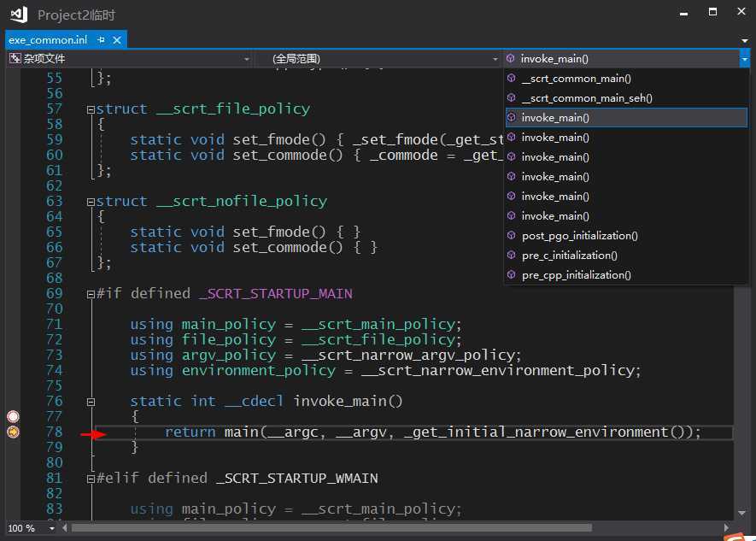
Task: Click the horizontal scrollbar right arrow
Action: point(727,528)
